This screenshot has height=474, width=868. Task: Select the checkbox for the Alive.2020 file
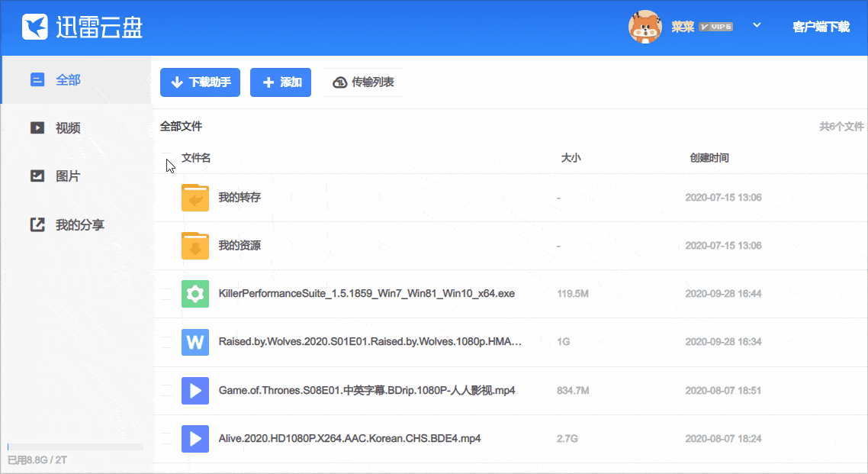tap(167, 439)
